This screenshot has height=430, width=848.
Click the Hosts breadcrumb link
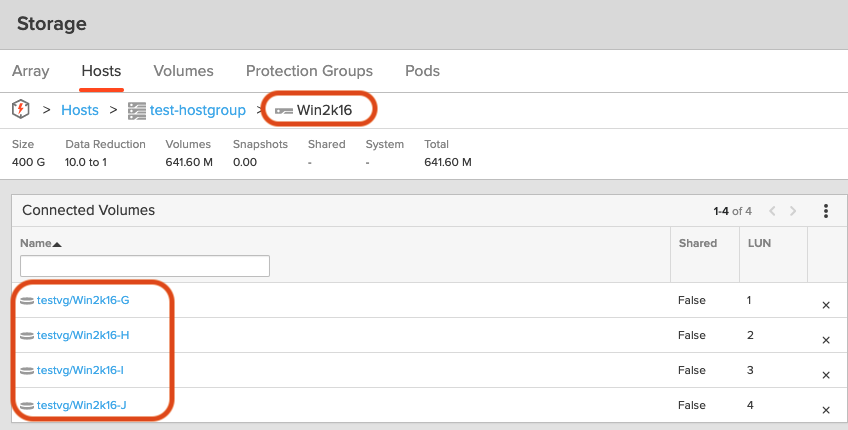coord(80,110)
